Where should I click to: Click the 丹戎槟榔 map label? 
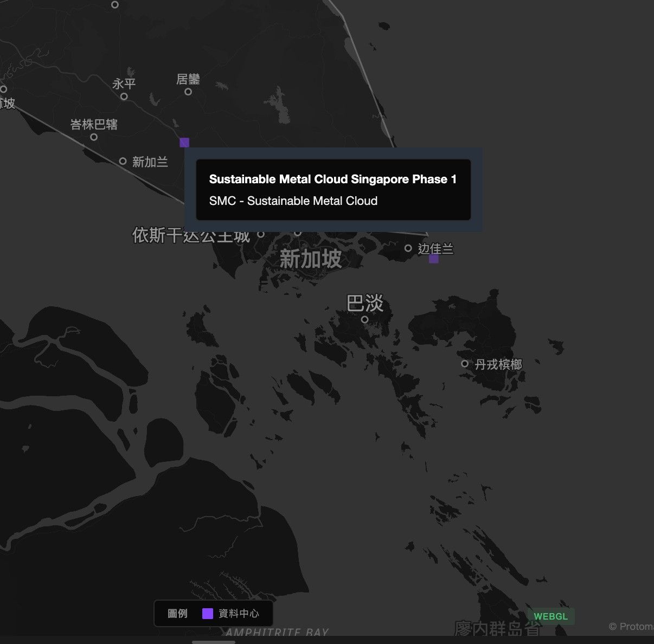tap(498, 364)
